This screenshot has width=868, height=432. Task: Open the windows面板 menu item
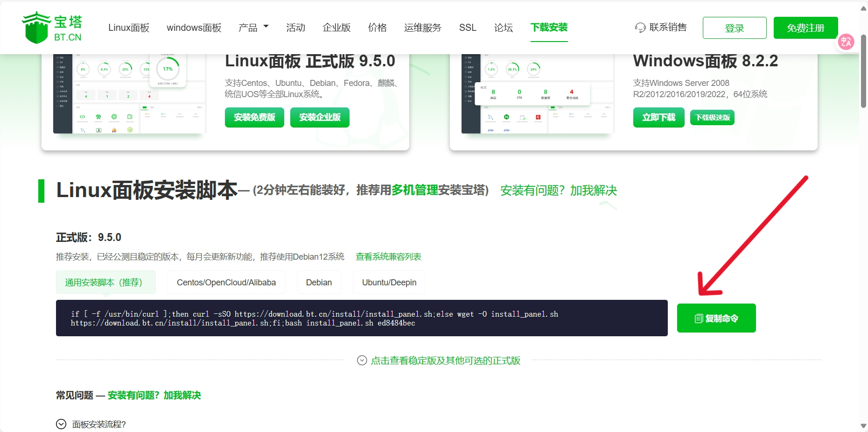pyautogui.click(x=194, y=28)
